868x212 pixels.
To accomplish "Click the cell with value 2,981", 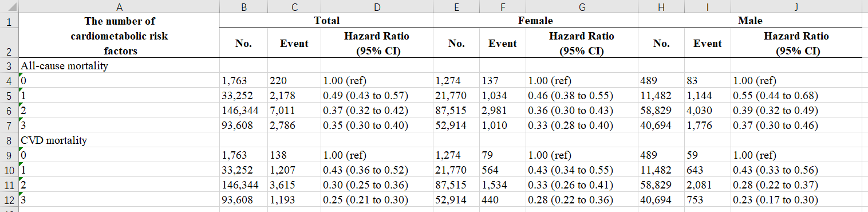I will [502, 110].
